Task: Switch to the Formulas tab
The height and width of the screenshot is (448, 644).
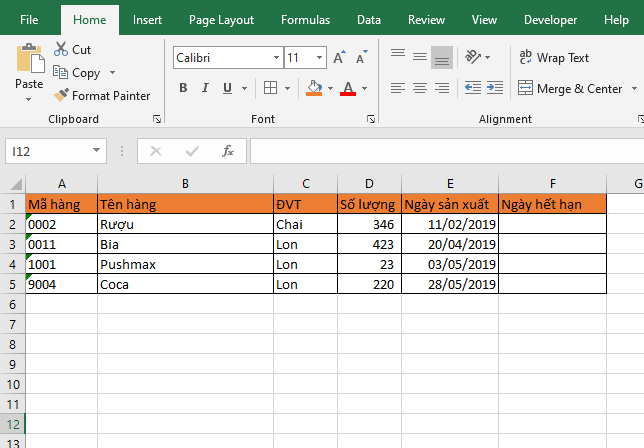Action: click(x=305, y=19)
